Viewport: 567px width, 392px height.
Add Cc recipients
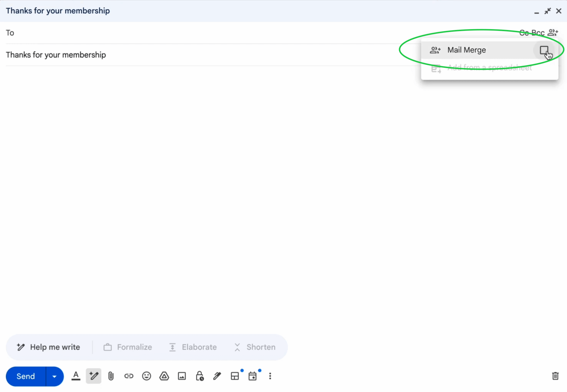click(x=524, y=33)
